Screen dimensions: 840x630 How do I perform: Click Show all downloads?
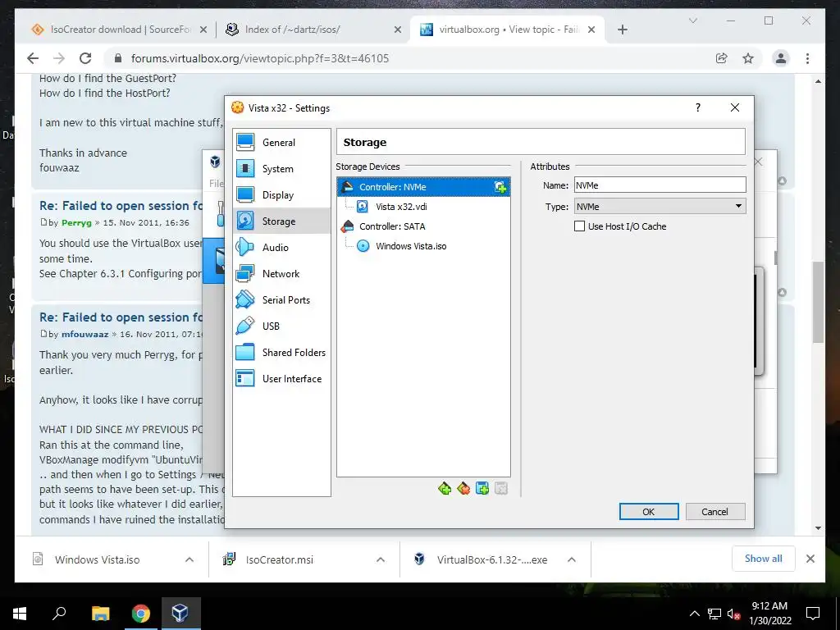pos(764,559)
